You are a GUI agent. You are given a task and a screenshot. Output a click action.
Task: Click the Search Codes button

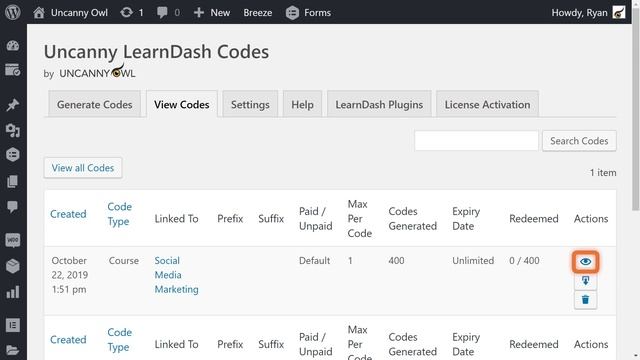tap(579, 141)
